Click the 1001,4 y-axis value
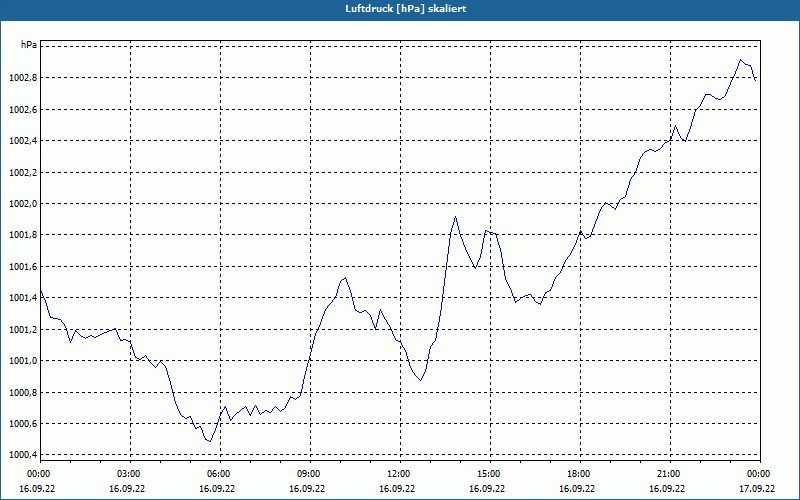Viewport: 800px width, 500px height. point(23,298)
